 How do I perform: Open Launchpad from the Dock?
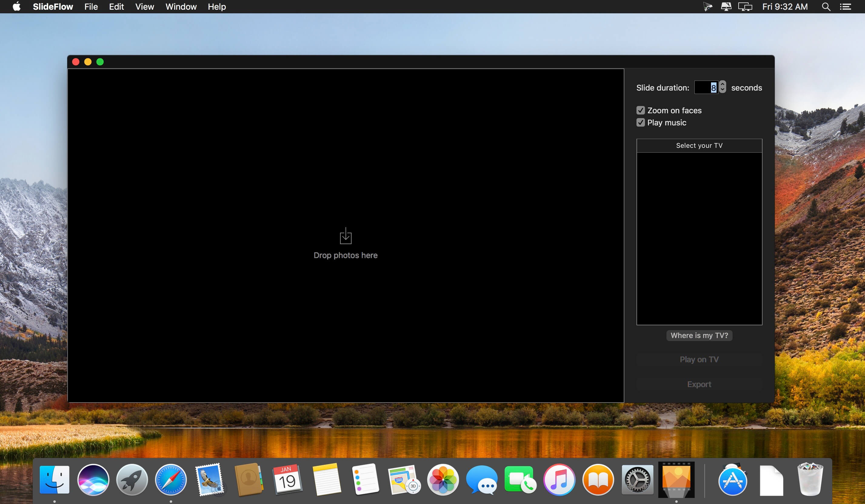(132, 480)
